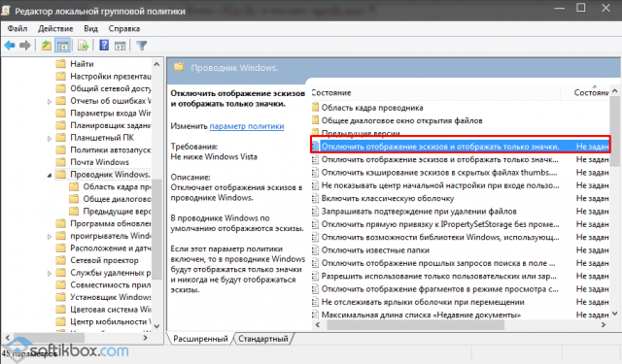Select Общее диалоговое subfolder in the tree
This screenshot has height=364, width=622.
pyautogui.click(x=117, y=199)
